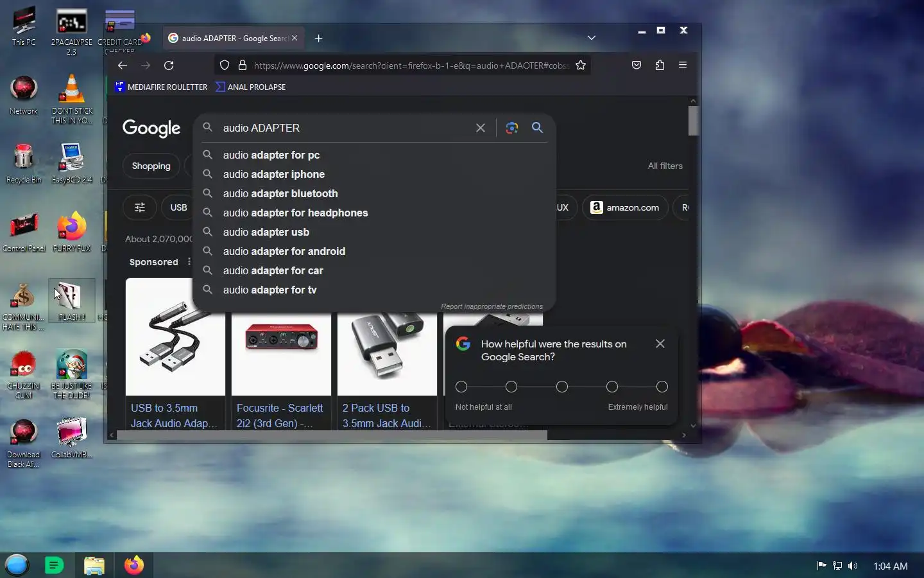
Task: Select the Control Panel desktop icon
Action: point(24,232)
